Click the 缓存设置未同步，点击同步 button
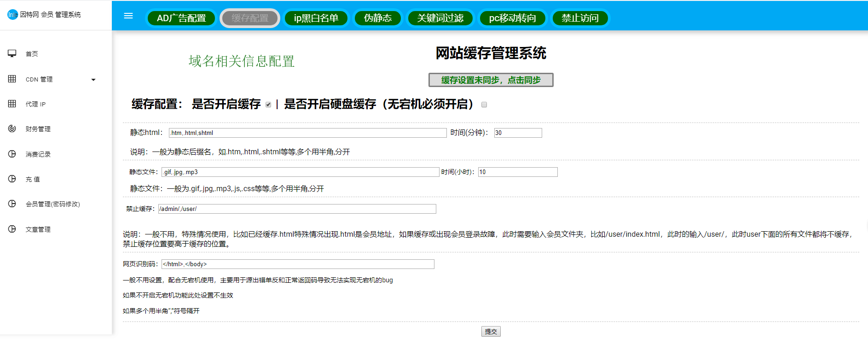Screen dimensions: 868x362 click(491, 80)
